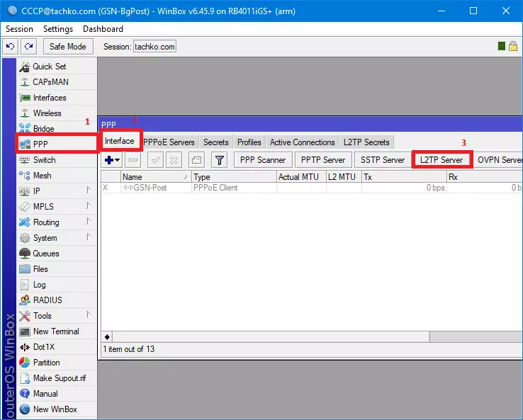Click the L2 MTU column header
This screenshot has height=420, width=523.
(344, 177)
